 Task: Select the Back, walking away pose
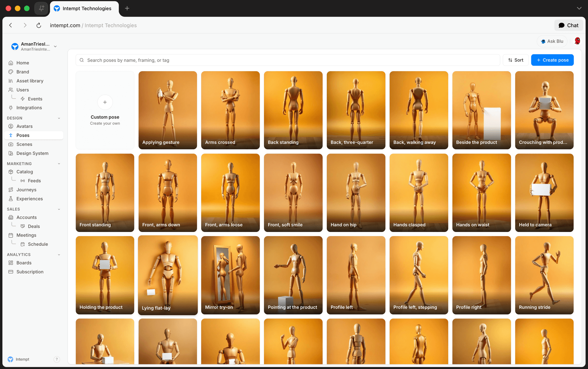pyautogui.click(x=419, y=110)
